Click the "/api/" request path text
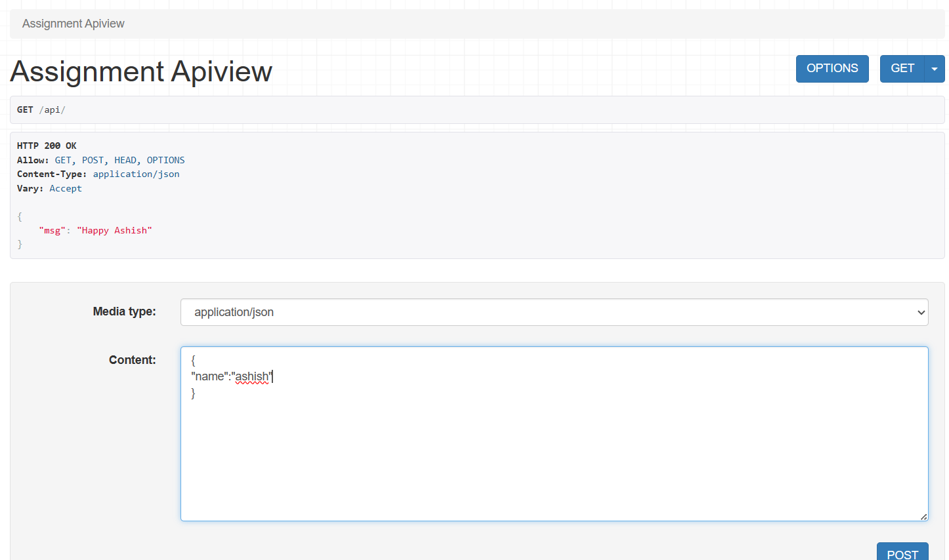This screenshot has height=560, width=949. tap(53, 110)
